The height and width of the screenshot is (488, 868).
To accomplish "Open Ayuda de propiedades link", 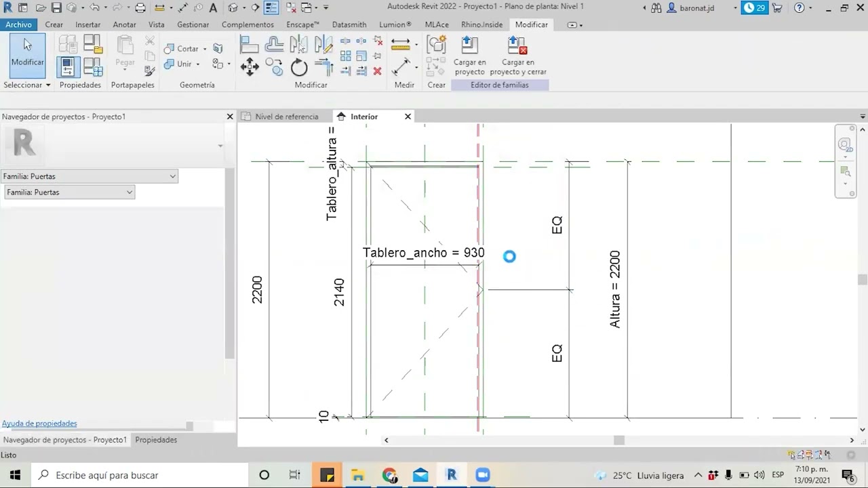I will point(39,424).
